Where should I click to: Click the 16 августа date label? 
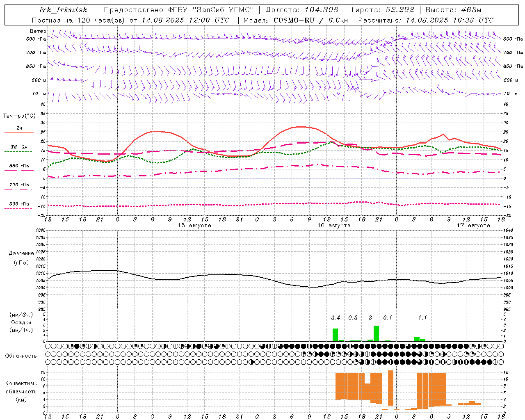334,226
